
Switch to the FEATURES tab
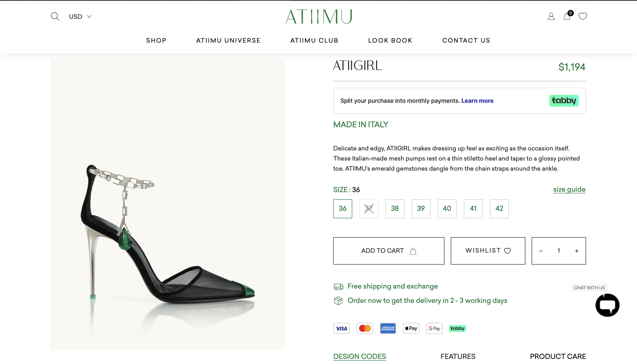[x=458, y=356]
